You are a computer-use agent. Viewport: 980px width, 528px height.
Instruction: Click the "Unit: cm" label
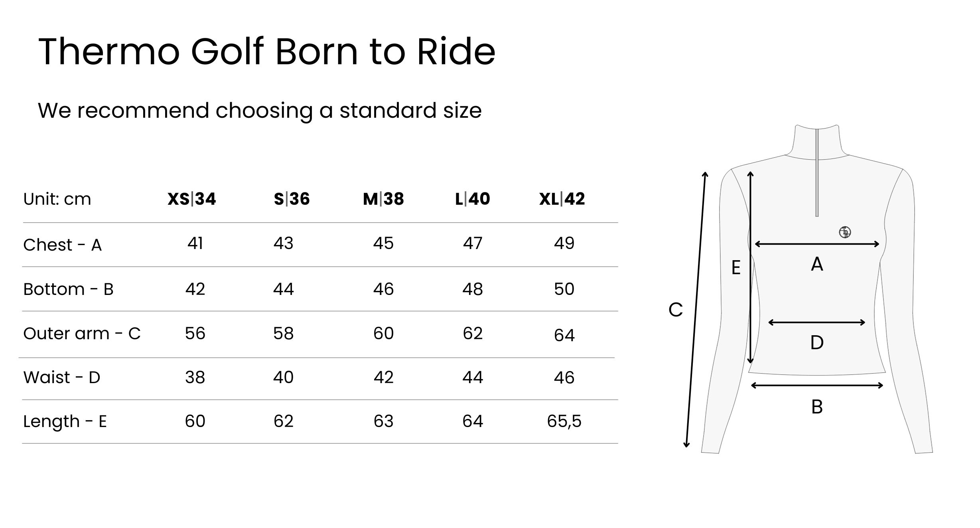57,199
